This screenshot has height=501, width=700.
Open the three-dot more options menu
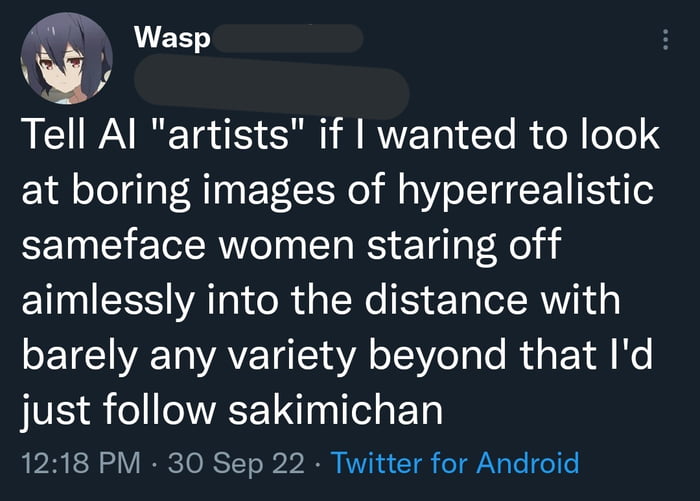coord(662,40)
